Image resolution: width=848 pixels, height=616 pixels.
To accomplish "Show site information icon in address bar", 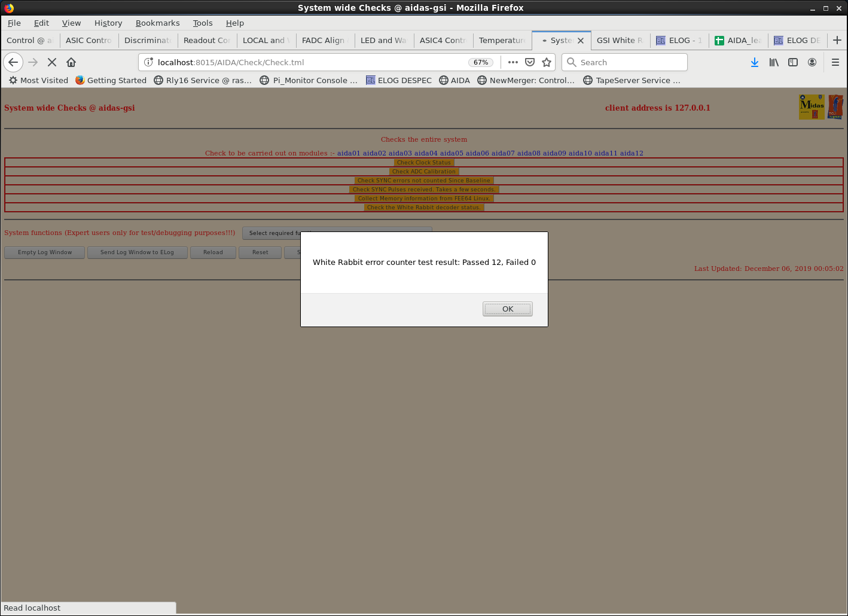I will click(x=149, y=62).
